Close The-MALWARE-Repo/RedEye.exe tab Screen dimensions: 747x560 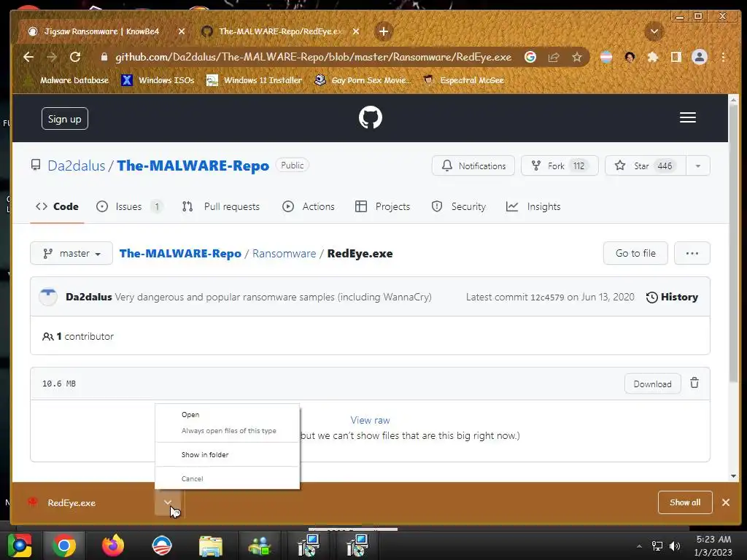356,31
